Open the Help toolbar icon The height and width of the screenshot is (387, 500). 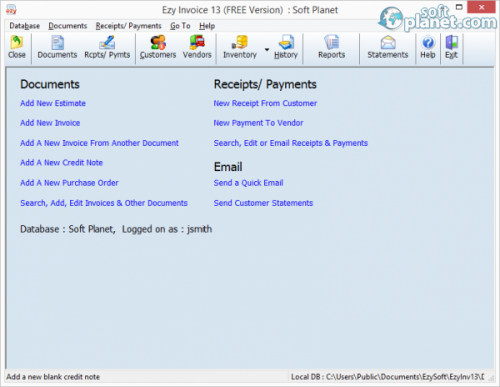point(428,48)
